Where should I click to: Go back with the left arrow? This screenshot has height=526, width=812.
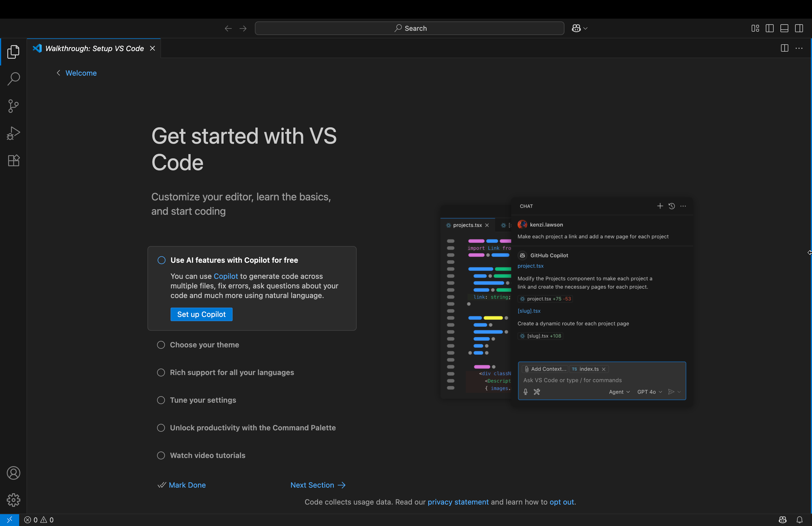[228, 28]
